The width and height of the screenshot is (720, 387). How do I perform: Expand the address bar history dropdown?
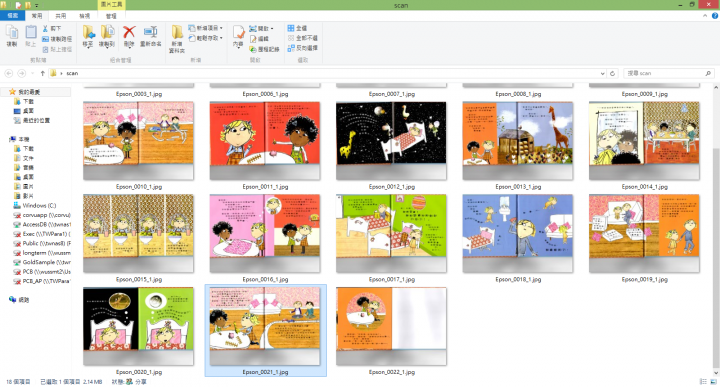[602, 73]
